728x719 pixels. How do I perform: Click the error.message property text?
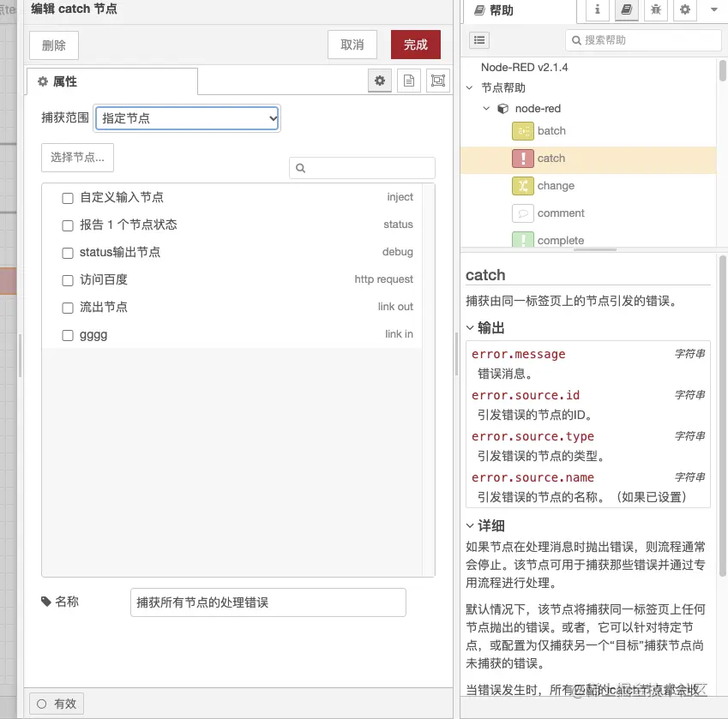[518, 355]
